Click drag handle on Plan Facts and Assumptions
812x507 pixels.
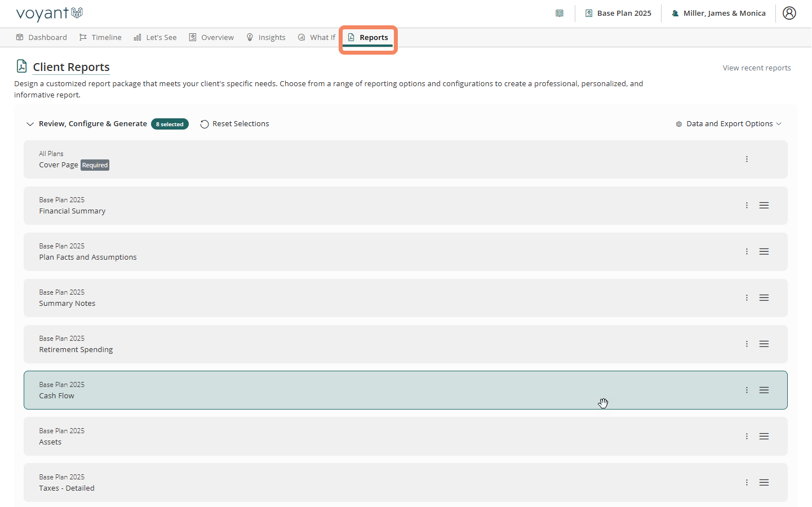click(x=764, y=252)
